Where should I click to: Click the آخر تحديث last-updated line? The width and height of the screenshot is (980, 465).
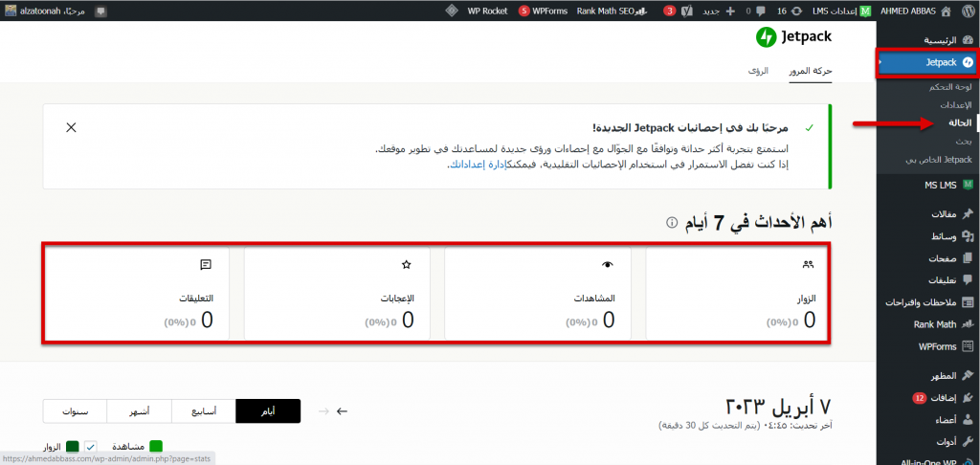click(x=746, y=426)
